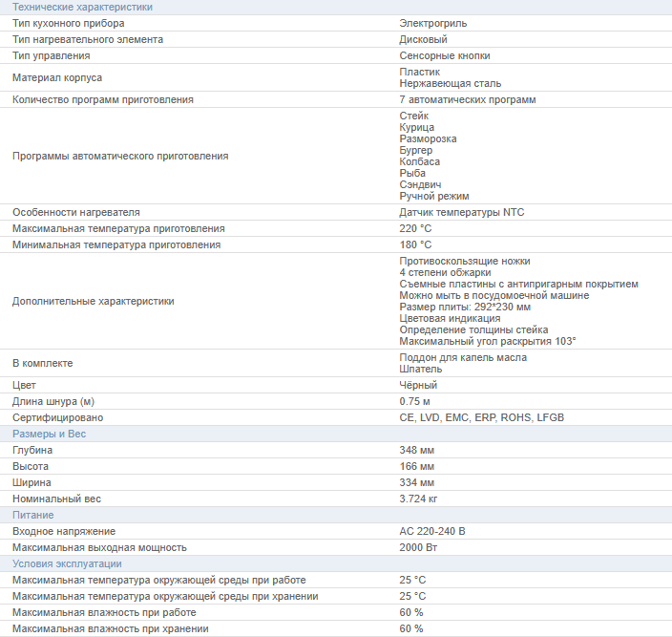Click the "2000 Вт" maximum power value

point(417,547)
